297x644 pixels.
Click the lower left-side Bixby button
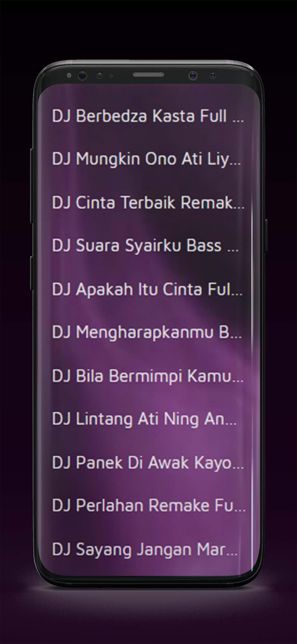32,273
